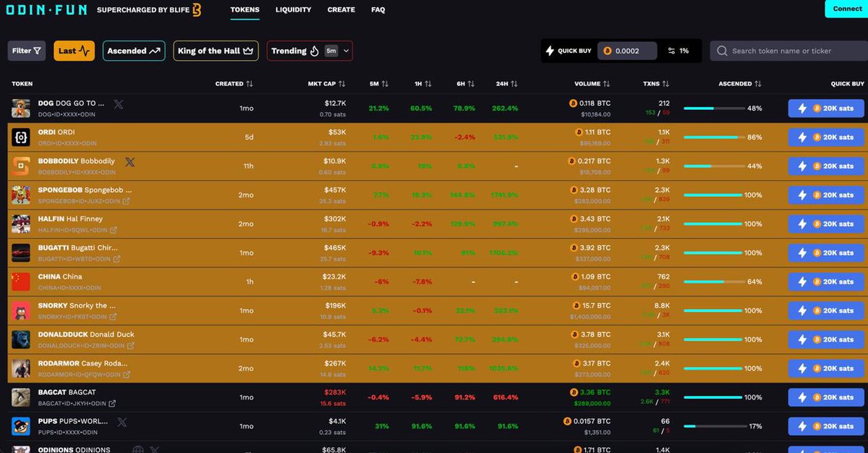
Task: Open the Filter options panel
Action: pos(27,51)
